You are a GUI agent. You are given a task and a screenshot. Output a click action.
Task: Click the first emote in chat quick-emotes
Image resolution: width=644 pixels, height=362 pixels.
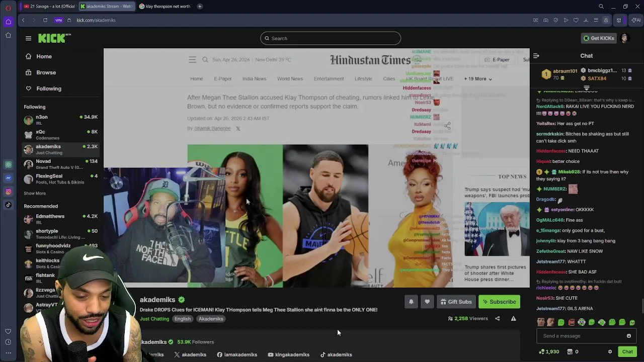pos(541,322)
